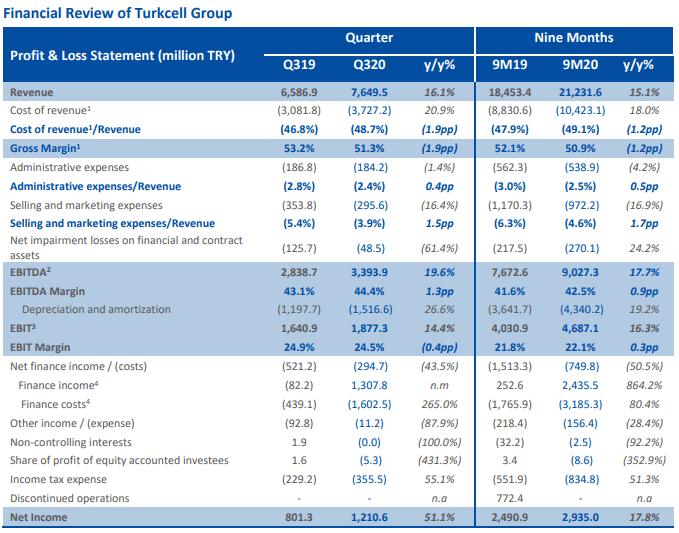Select the 'Financial Review of Turkcell Group' heading
This screenshot has width=679, height=533.
click(117, 13)
